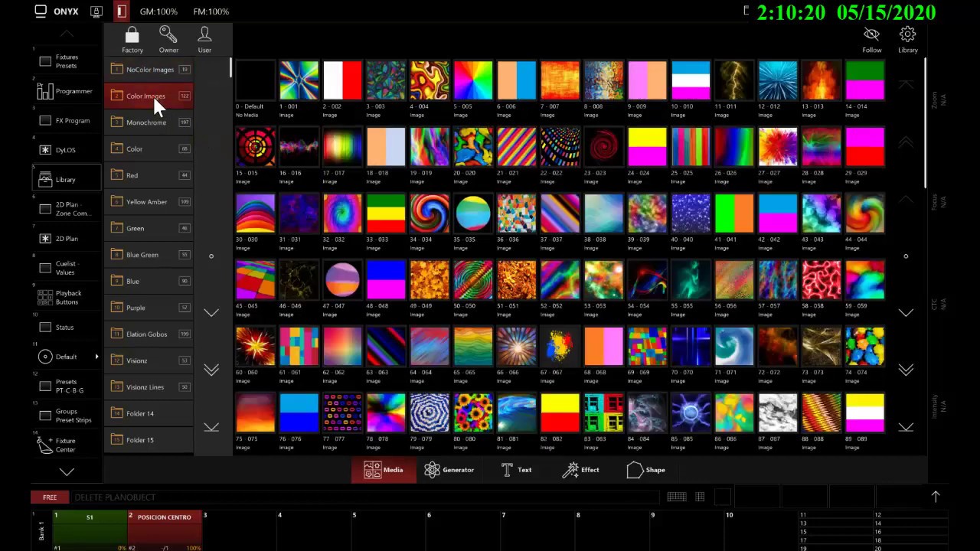Select media thumbnail 5 - 005 rainbow wheel
Image resolution: width=980 pixels, height=551 pixels.
(473, 80)
